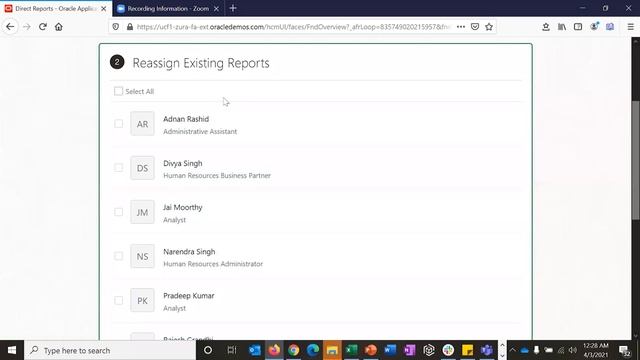Viewport: 640px width, 360px height.
Task: Show hidden system tray icons
Action: (513, 350)
